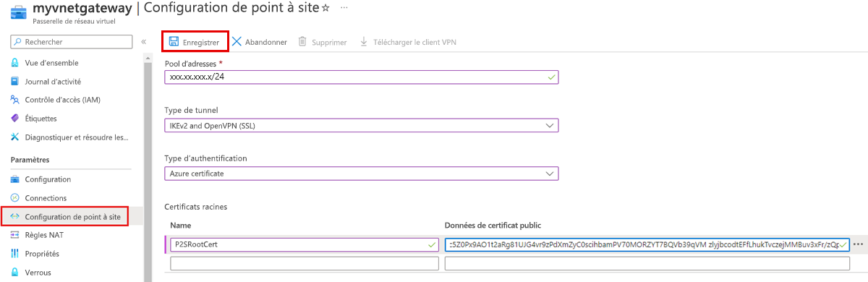Click the Abandonner button

pyautogui.click(x=260, y=42)
